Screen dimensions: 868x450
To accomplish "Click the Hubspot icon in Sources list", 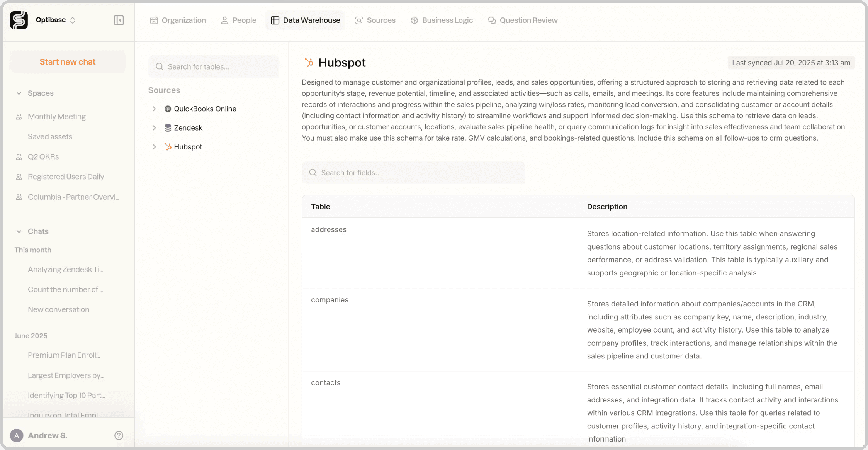I will tap(168, 147).
